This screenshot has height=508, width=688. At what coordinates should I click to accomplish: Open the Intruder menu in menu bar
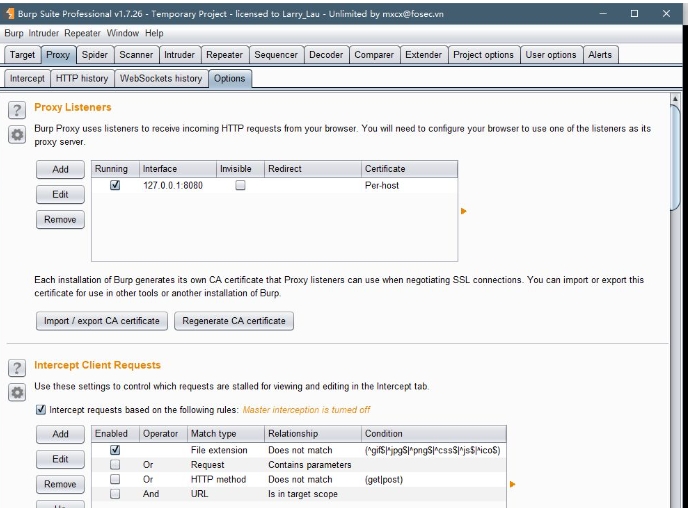[43, 33]
